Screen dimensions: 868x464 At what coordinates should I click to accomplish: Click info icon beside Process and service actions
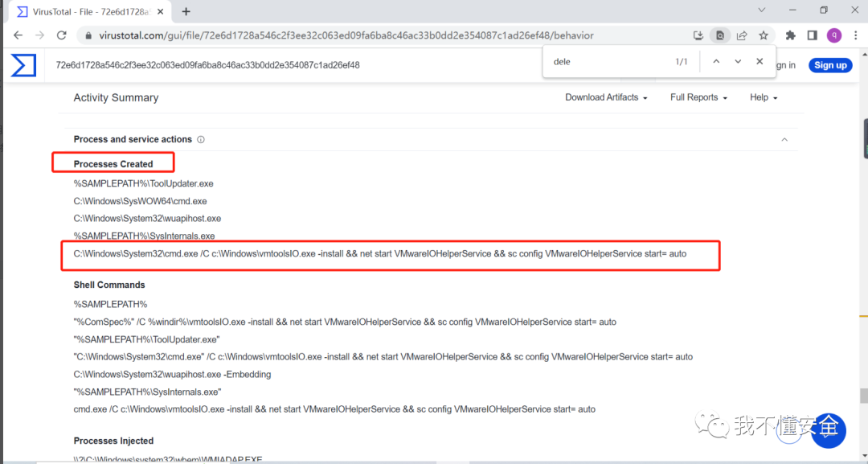click(x=201, y=140)
